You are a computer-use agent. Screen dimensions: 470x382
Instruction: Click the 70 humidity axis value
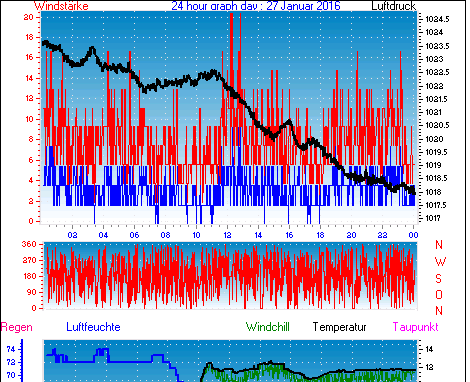11,375
